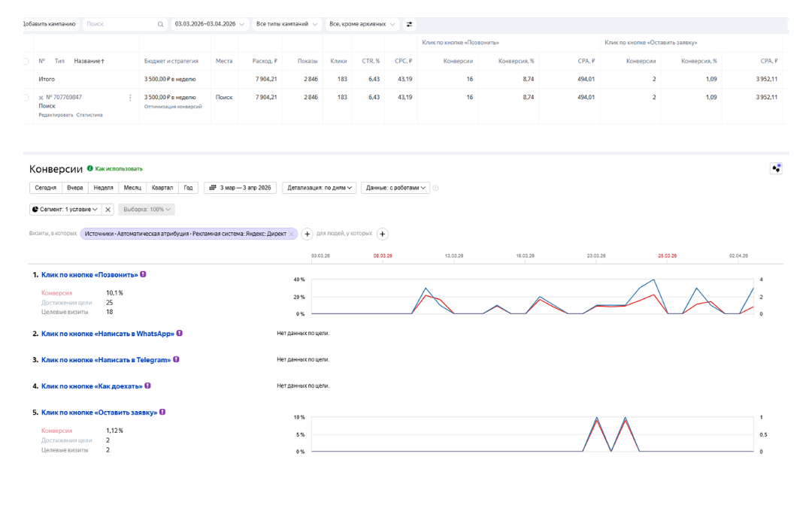Screen dimensions: 812x508
Task: Click the purple icon beside «Оставить заявку» goal
Action: coord(162,412)
